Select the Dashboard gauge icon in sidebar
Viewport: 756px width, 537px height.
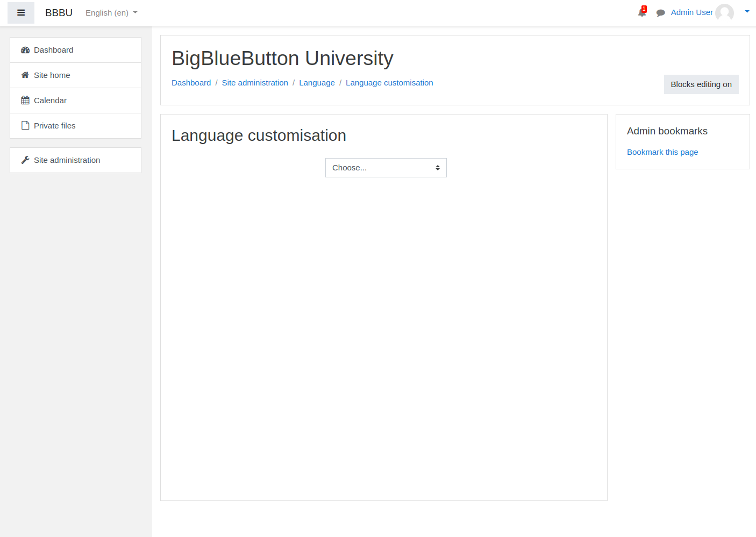(x=25, y=49)
